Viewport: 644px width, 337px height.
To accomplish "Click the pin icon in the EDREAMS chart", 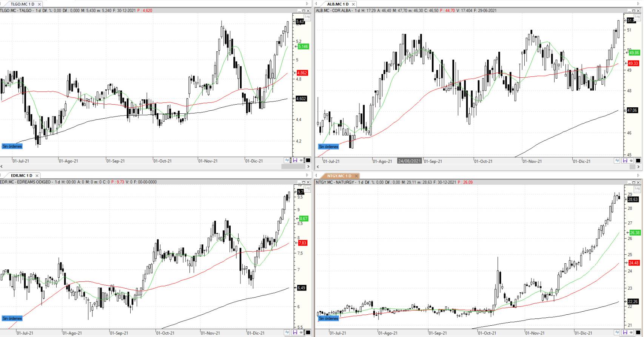I will [x=301, y=332].
